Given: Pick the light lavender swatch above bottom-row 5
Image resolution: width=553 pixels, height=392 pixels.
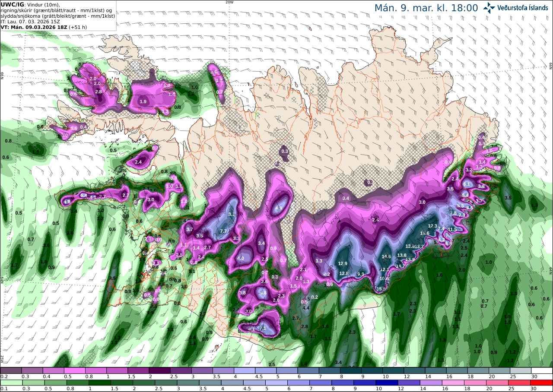Looking at the screenshot, I should coord(276,383).
